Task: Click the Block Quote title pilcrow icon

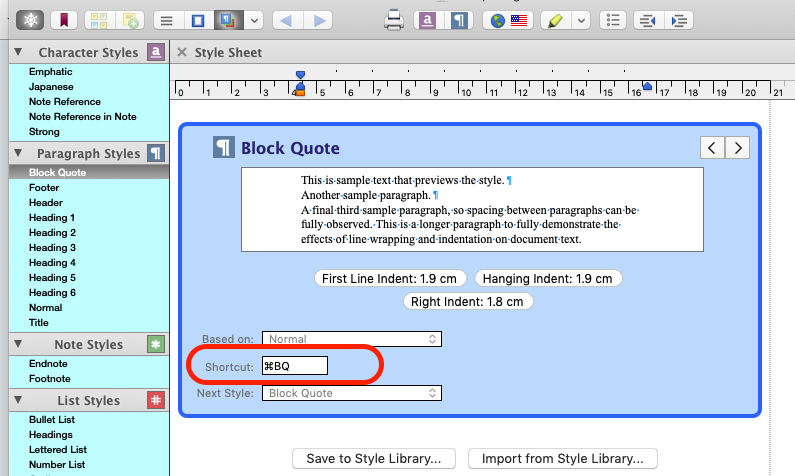Action: [x=223, y=148]
